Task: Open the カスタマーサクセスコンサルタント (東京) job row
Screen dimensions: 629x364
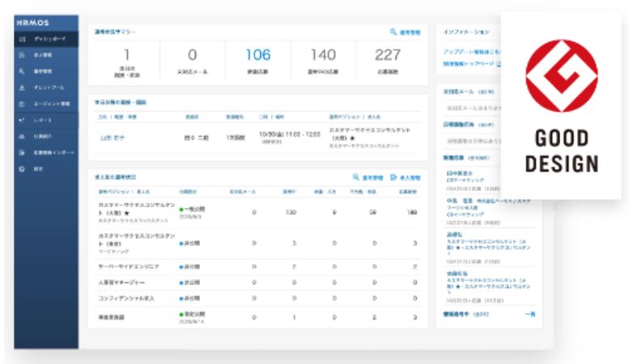Action: [x=258, y=243]
